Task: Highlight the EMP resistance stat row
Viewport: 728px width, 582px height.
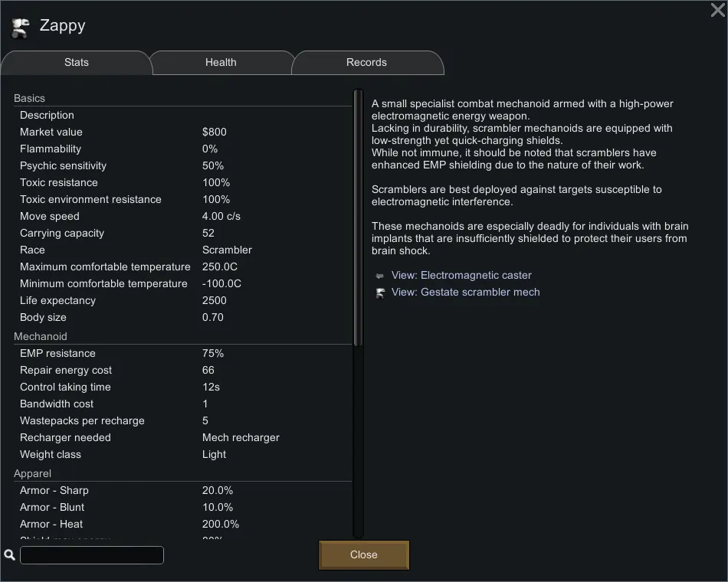Action: tap(153, 354)
